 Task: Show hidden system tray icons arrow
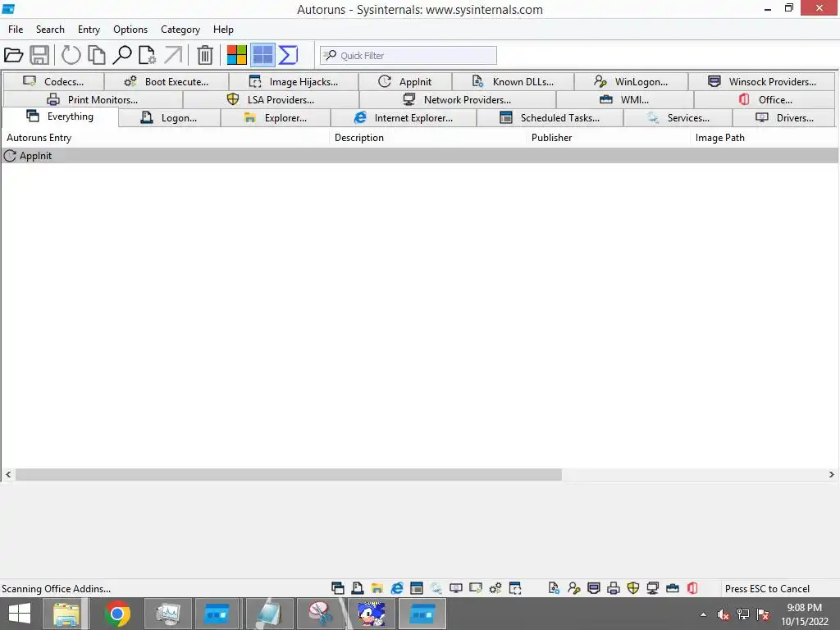pyautogui.click(x=703, y=614)
